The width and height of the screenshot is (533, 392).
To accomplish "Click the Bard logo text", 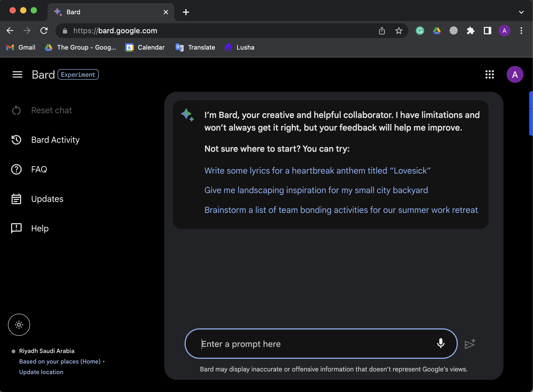I will click(43, 75).
